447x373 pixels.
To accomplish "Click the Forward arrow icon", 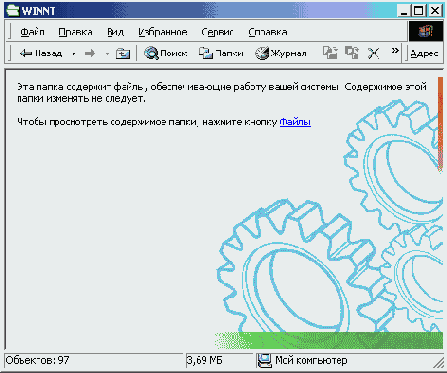I will tap(90, 53).
